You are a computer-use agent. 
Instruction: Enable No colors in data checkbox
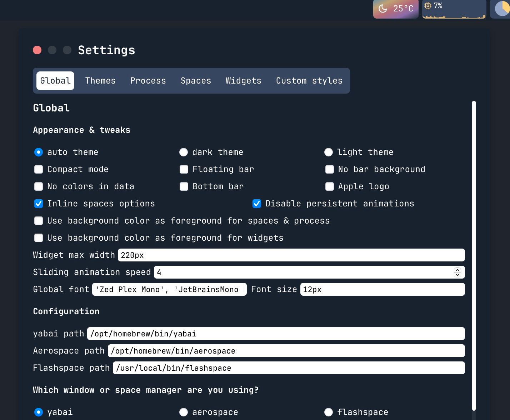tap(39, 186)
